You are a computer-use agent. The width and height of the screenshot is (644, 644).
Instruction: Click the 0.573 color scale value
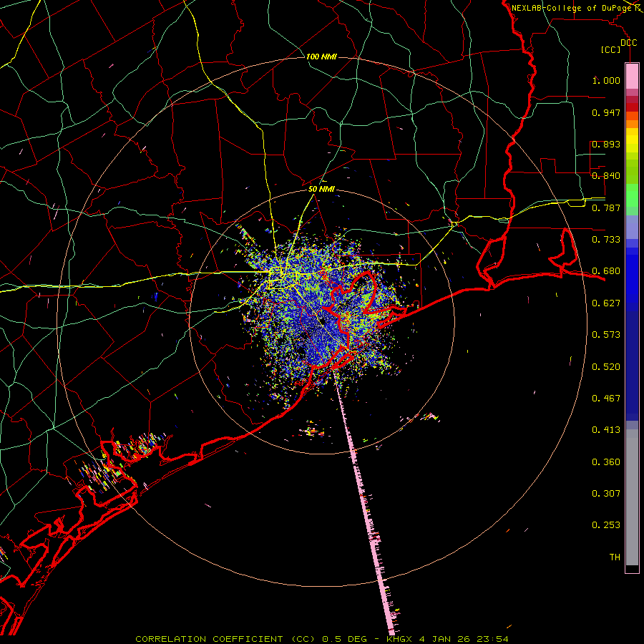tap(606, 335)
